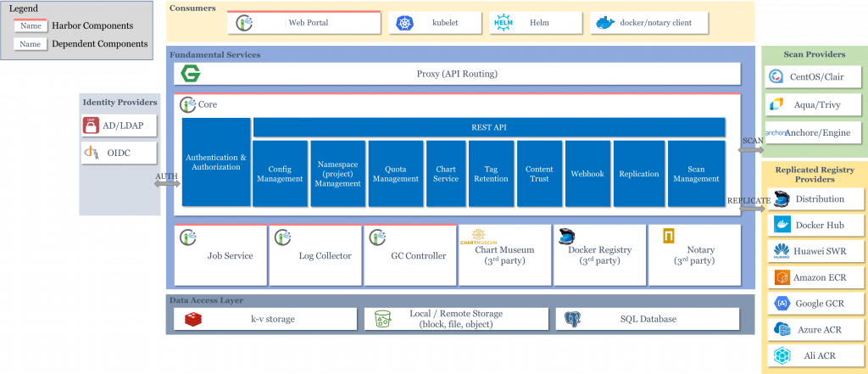
Task: Click the Harbor icon in Log Collector box
Action: click(283, 237)
